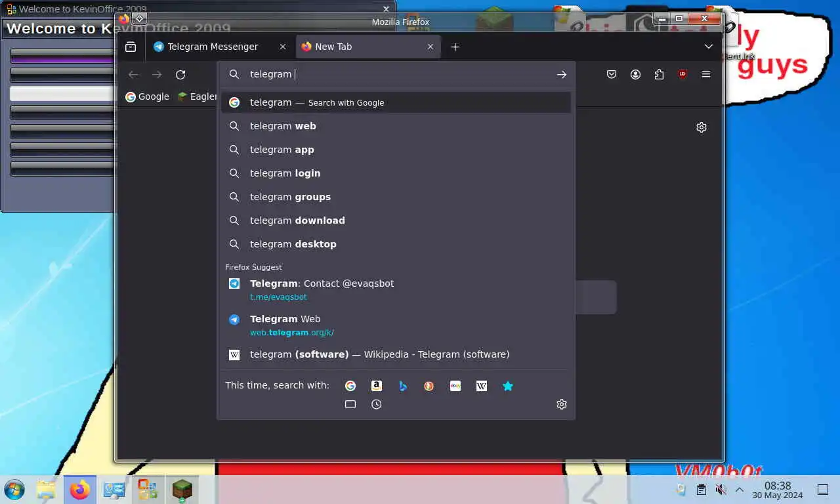
Task: Go back to the previous page
Action: coord(133,75)
